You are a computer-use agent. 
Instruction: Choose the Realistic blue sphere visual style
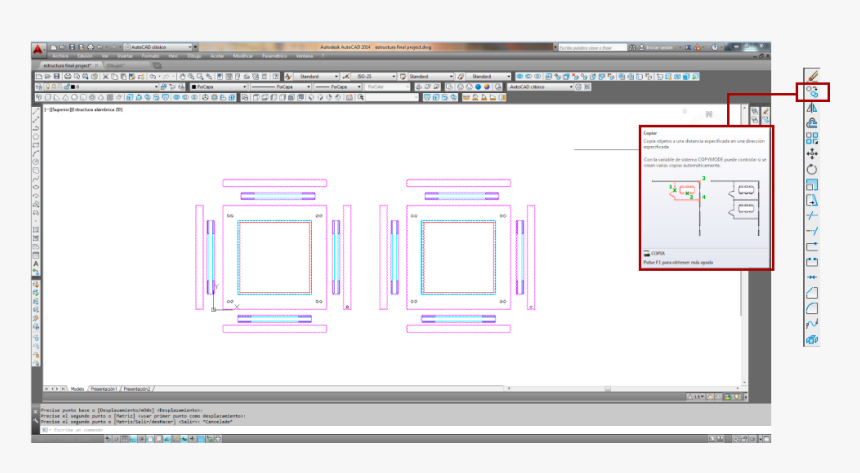(x=478, y=87)
